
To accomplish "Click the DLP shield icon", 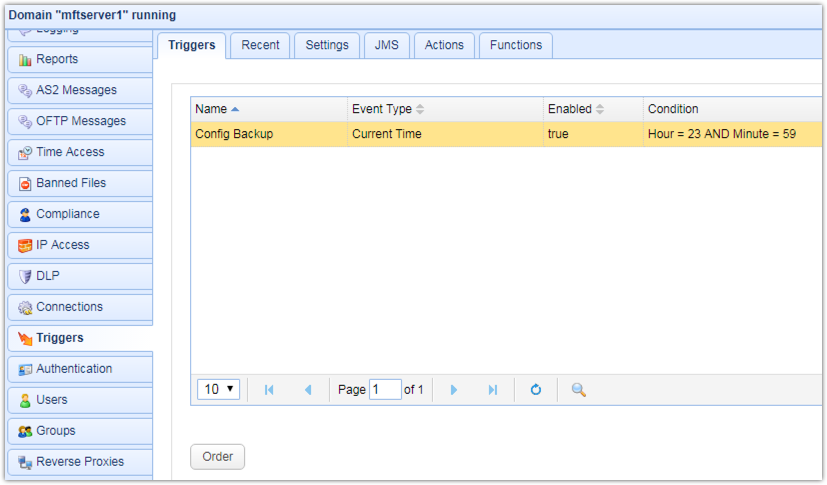I will [x=25, y=276].
